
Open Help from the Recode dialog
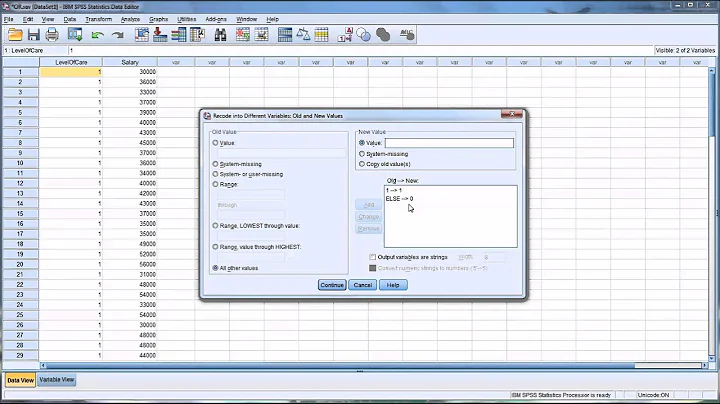[393, 285]
